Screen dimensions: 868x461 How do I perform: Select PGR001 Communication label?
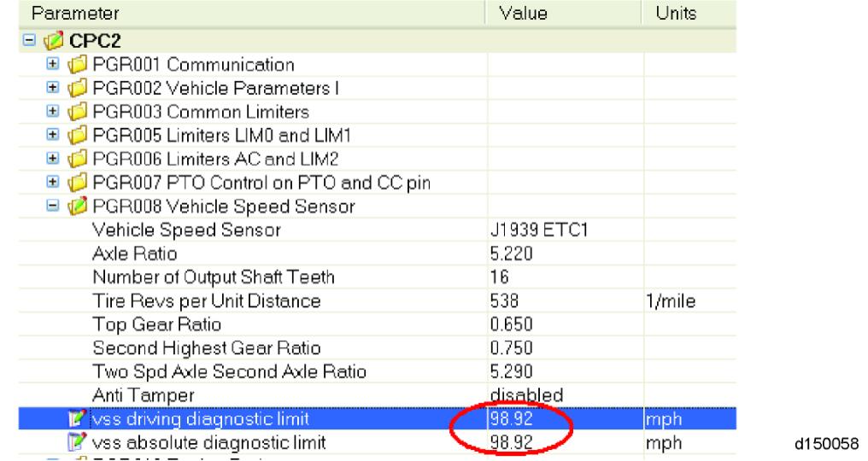tap(193, 64)
